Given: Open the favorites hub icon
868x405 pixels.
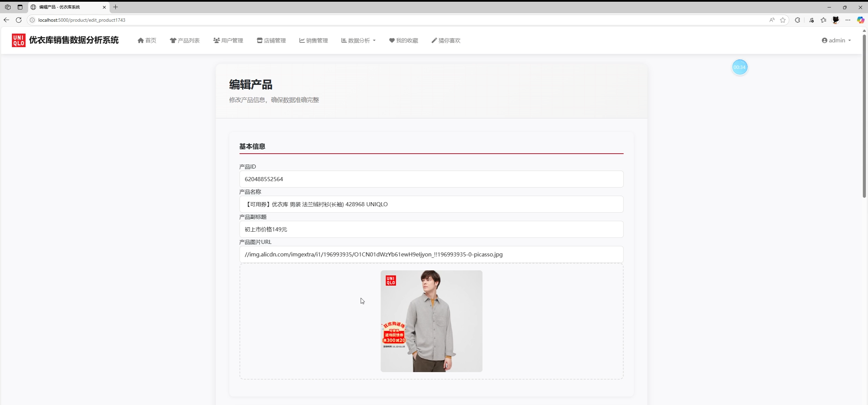Looking at the screenshot, I should [x=824, y=20].
